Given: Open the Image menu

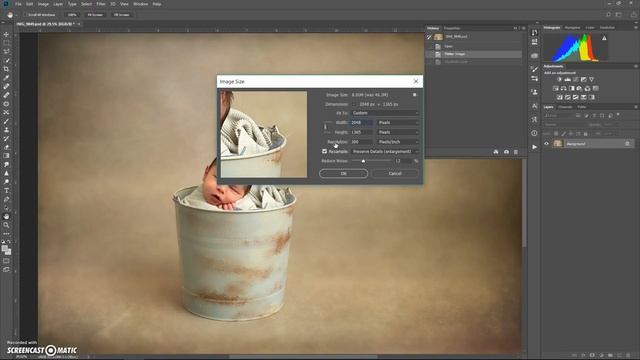Looking at the screenshot, I should [x=43, y=4].
